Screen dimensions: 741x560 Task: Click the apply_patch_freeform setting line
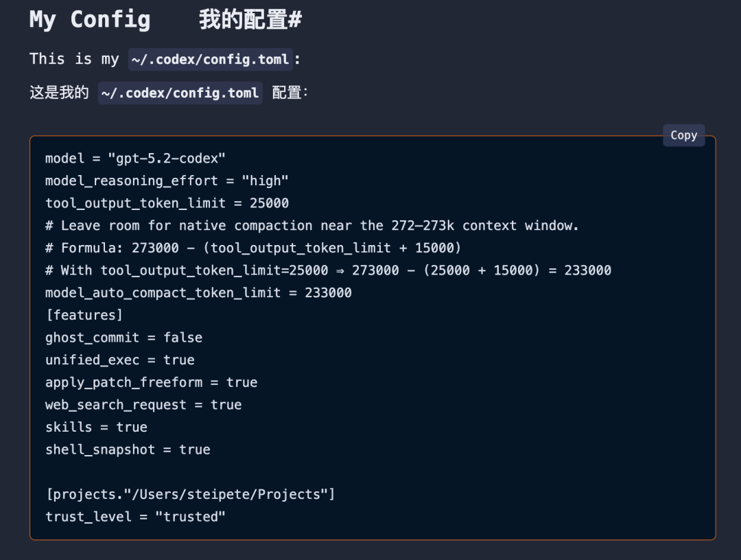coord(151,382)
